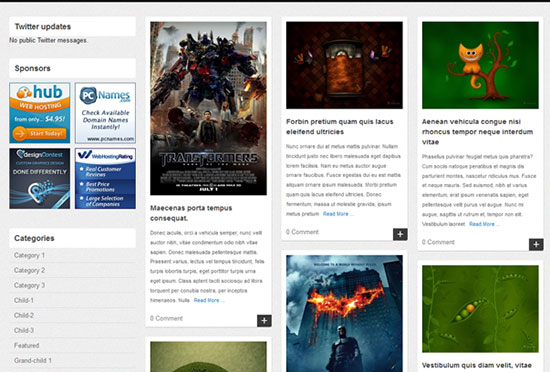
Task: Select the Child-1 category
Action: (24, 300)
